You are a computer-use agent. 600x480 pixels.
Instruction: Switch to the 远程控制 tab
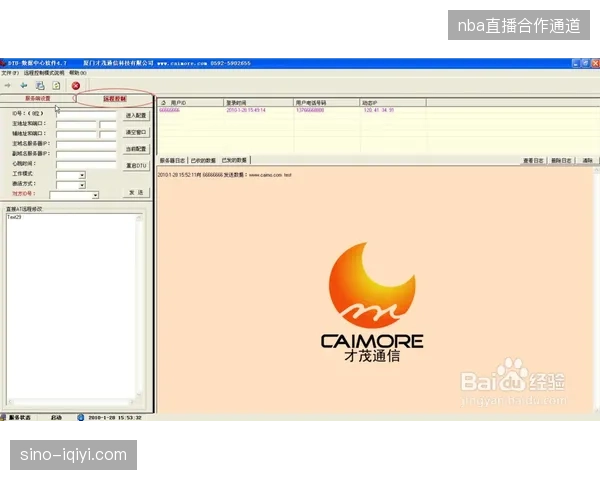click(114, 99)
